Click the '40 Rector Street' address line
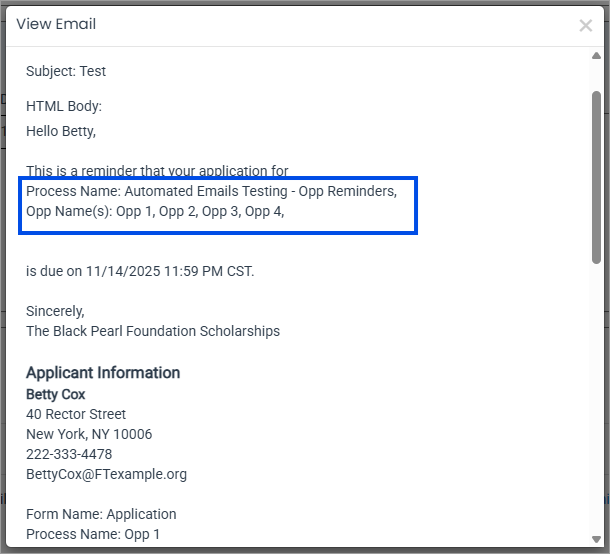Viewport: 610px width, 554px height. tap(76, 414)
